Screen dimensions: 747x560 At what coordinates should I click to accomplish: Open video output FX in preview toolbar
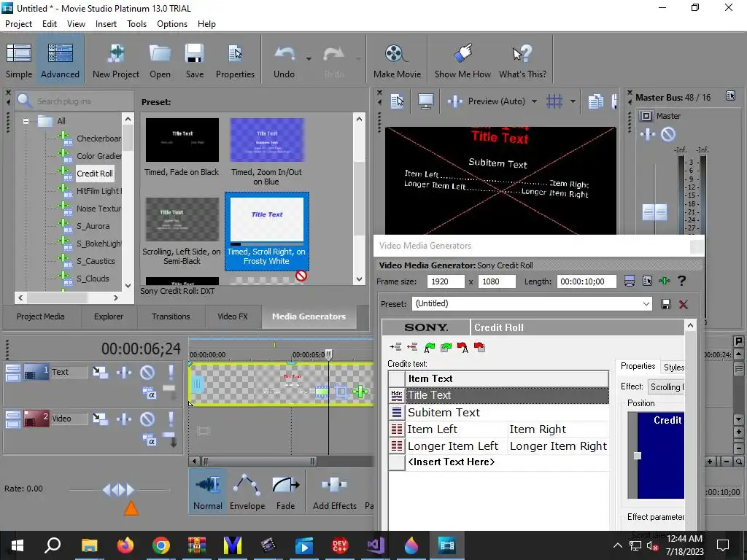(455, 101)
